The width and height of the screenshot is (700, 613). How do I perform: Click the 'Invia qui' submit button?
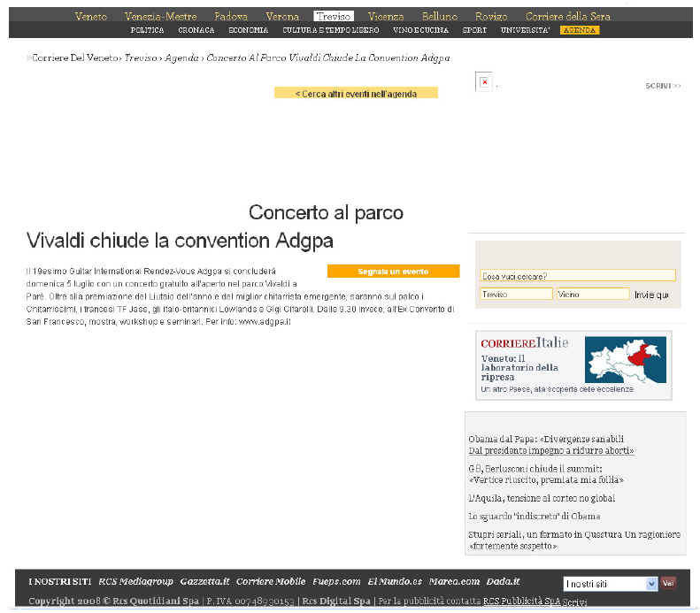click(x=652, y=295)
